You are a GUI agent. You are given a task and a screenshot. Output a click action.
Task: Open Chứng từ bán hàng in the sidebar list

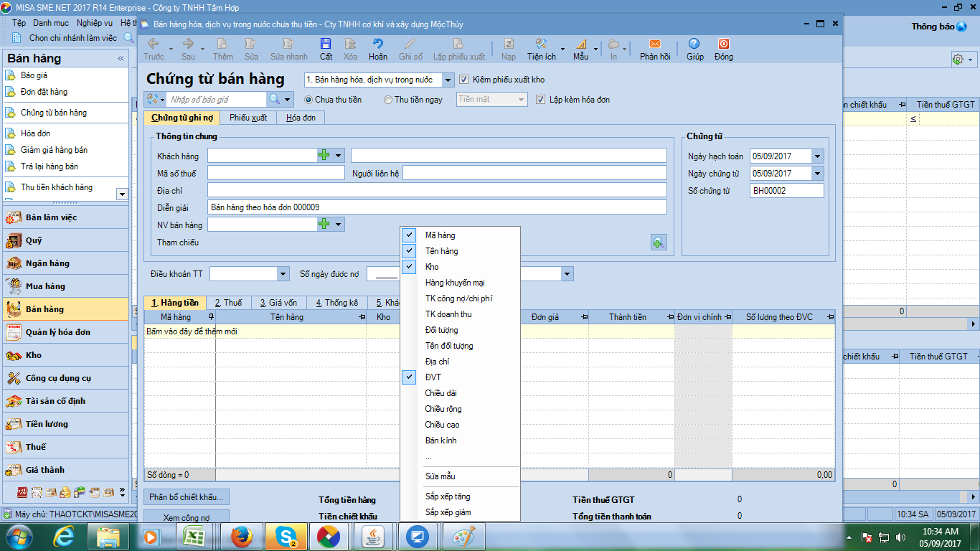pyautogui.click(x=54, y=113)
